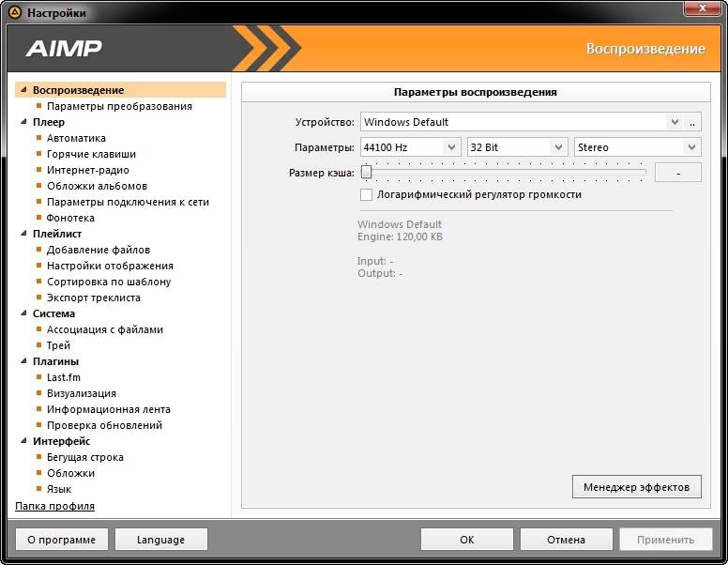Enable the Логарифмический регулятор громкости checkbox

366,194
